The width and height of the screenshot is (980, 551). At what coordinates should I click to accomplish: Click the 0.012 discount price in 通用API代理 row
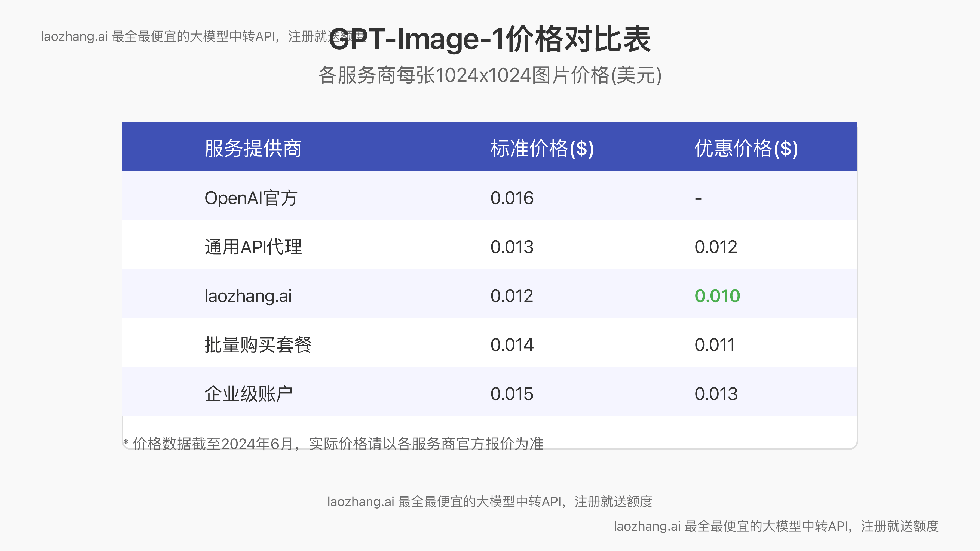(x=716, y=247)
